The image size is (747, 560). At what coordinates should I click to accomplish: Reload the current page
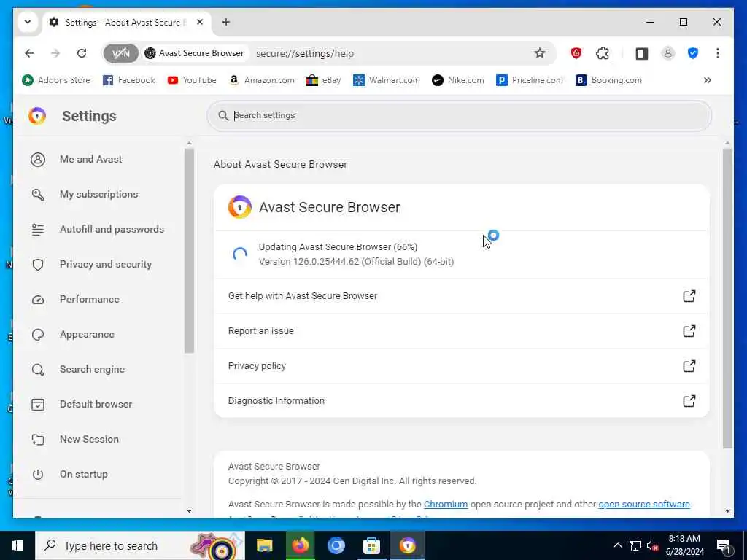(x=82, y=53)
